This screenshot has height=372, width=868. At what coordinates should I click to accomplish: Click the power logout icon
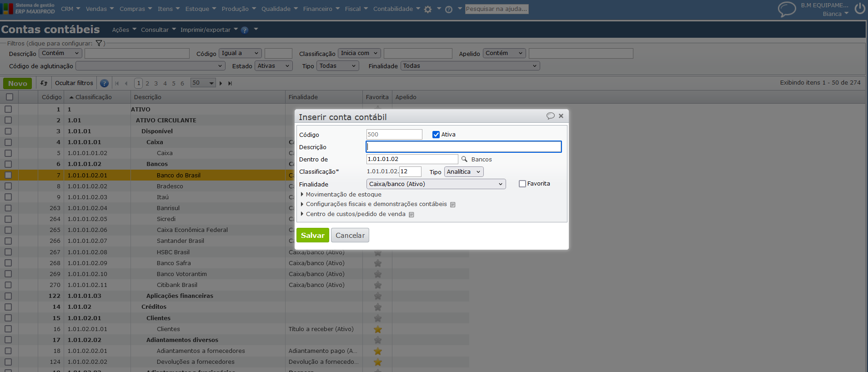[860, 9]
